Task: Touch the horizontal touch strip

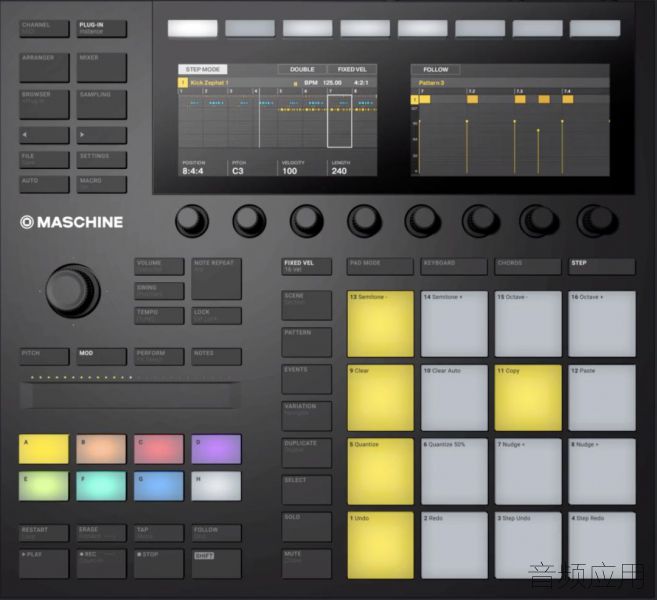Action: [x=130, y=395]
